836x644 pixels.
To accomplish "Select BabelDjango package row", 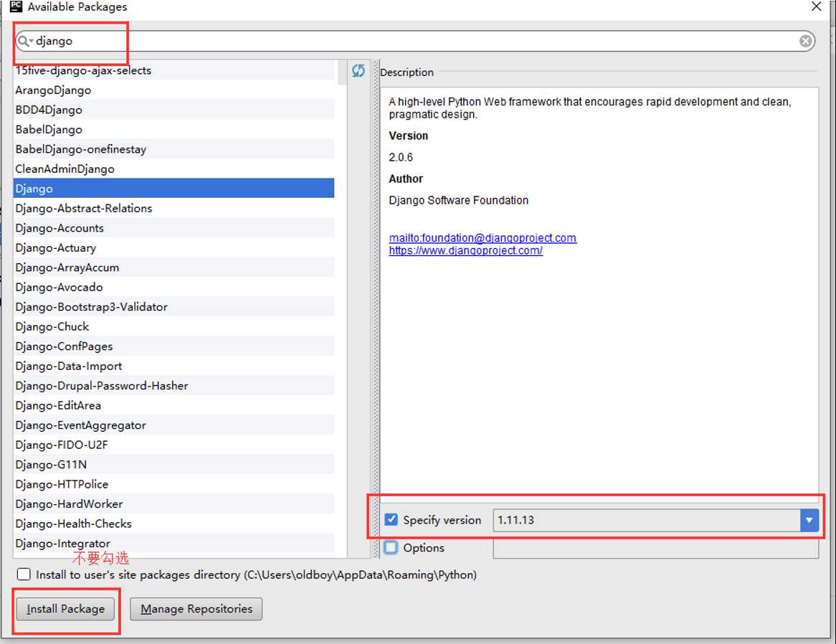I will (x=174, y=130).
